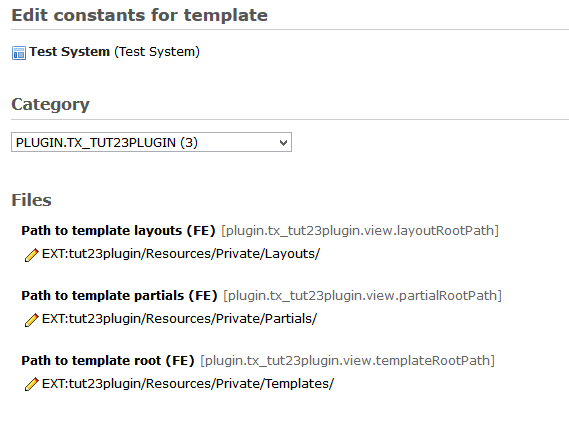Viewport: 569px width, 430px height.
Task: Click the Files section heading
Action: (31, 200)
